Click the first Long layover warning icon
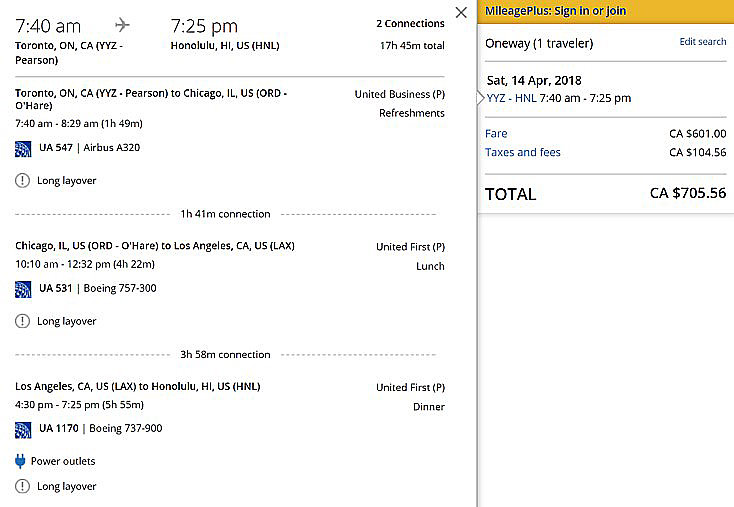 [x=23, y=181]
